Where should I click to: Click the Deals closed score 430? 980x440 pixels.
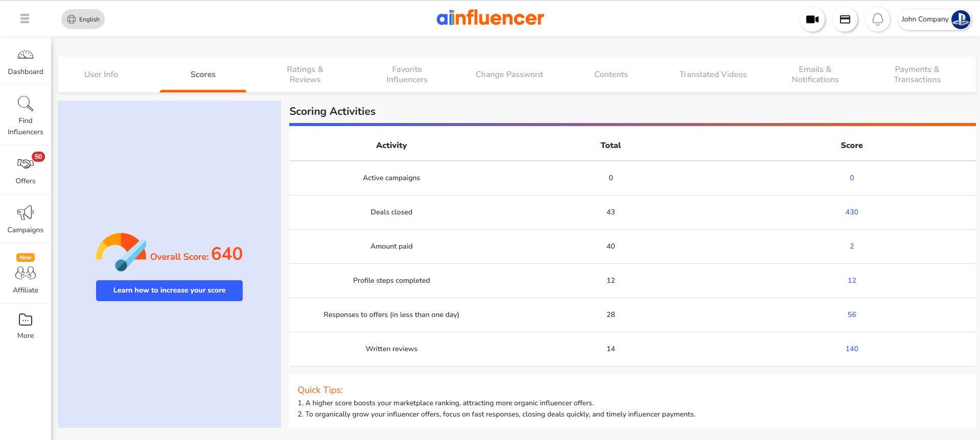click(852, 212)
